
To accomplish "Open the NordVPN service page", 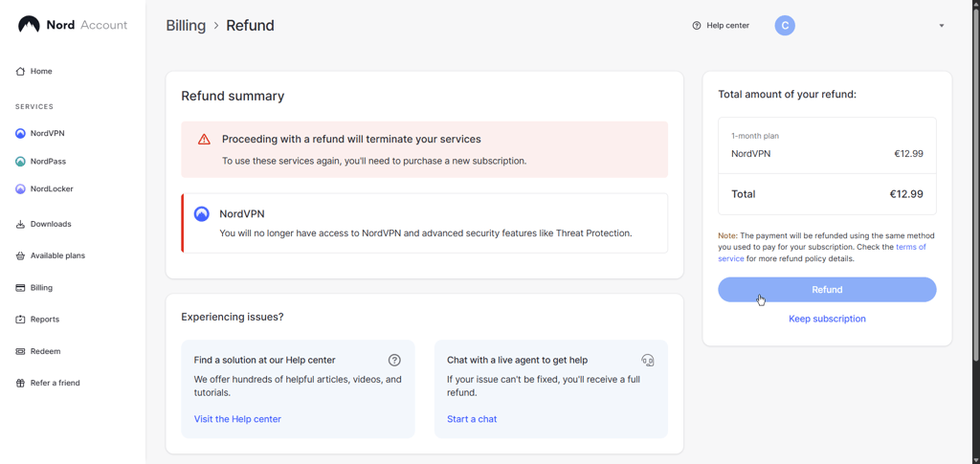I will (48, 134).
